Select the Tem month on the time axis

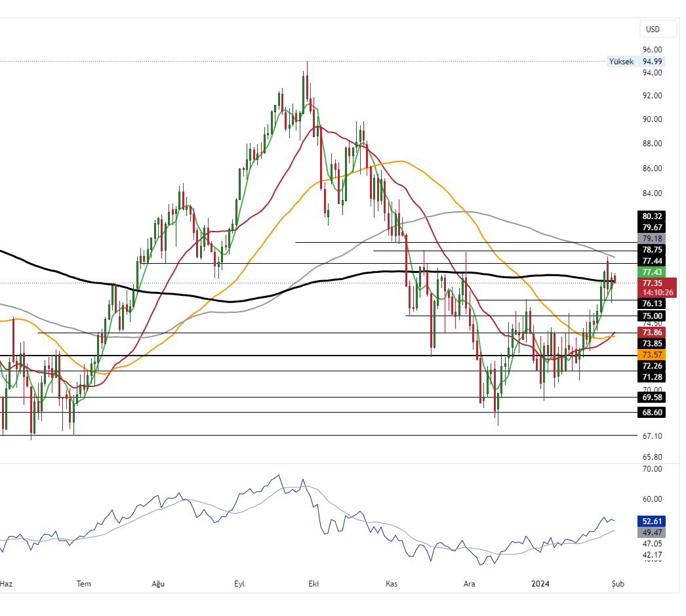[x=83, y=583]
